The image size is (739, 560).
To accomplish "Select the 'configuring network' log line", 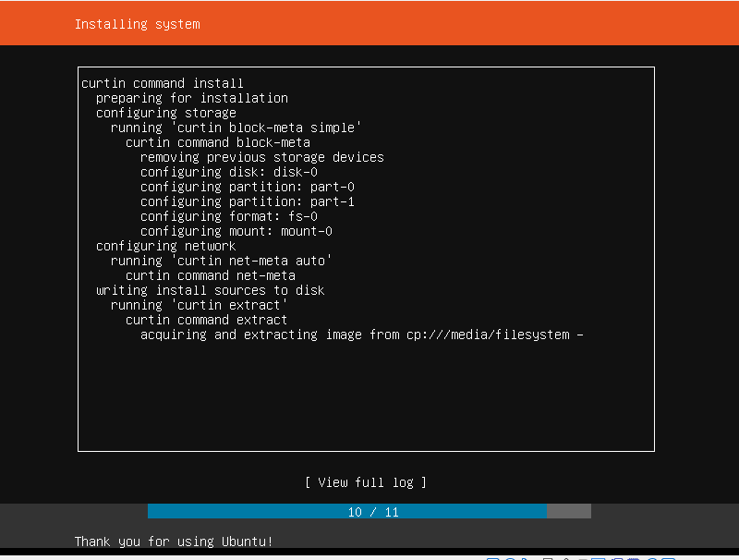I will (x=166, y=246).
